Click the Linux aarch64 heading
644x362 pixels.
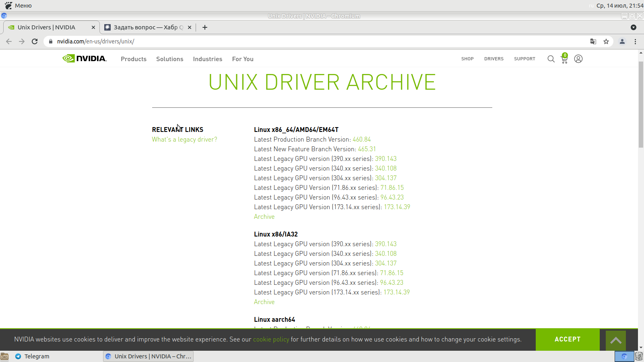point(275,320)
